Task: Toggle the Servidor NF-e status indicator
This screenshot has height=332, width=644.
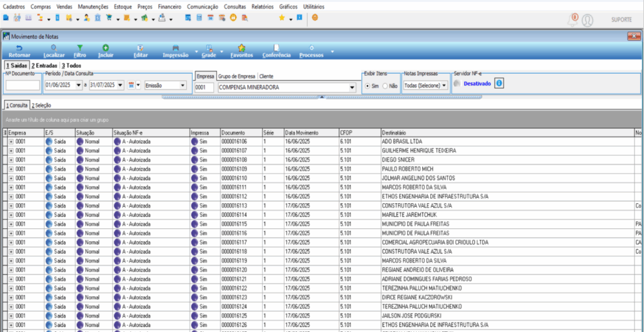Action: pyautogui.click(x=456, y=83)
